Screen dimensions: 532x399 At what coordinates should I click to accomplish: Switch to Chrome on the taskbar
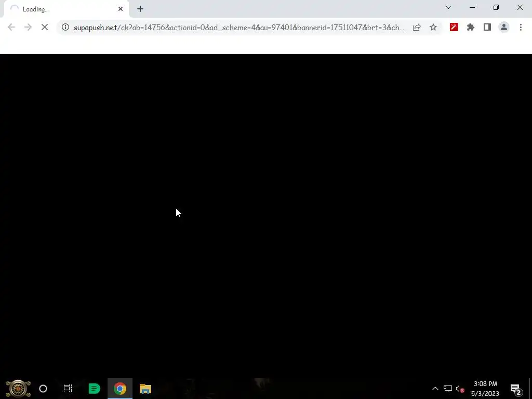(120, 389)
